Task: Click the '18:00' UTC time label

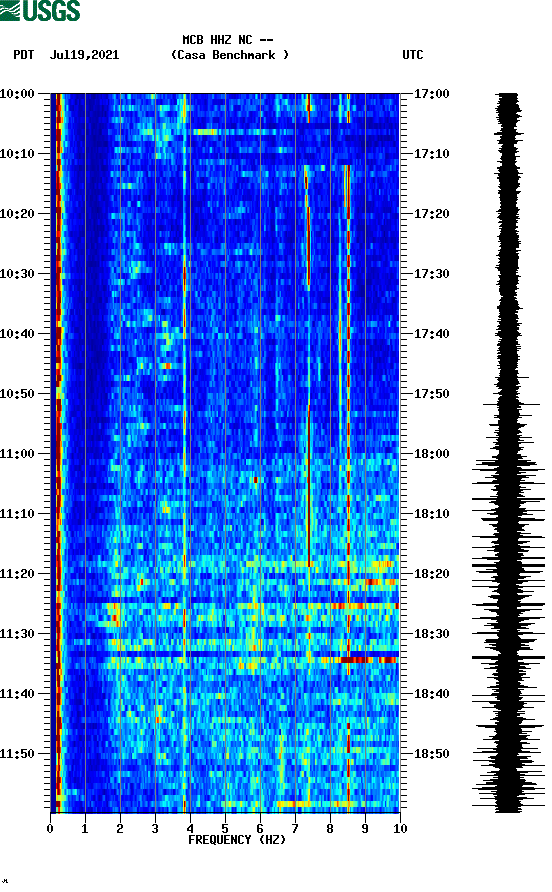Action: coord(431,453)
